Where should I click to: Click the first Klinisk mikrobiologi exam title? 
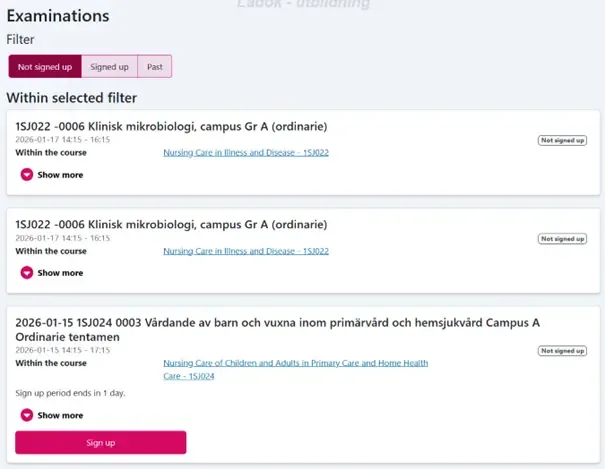click(x=171, y=126)
